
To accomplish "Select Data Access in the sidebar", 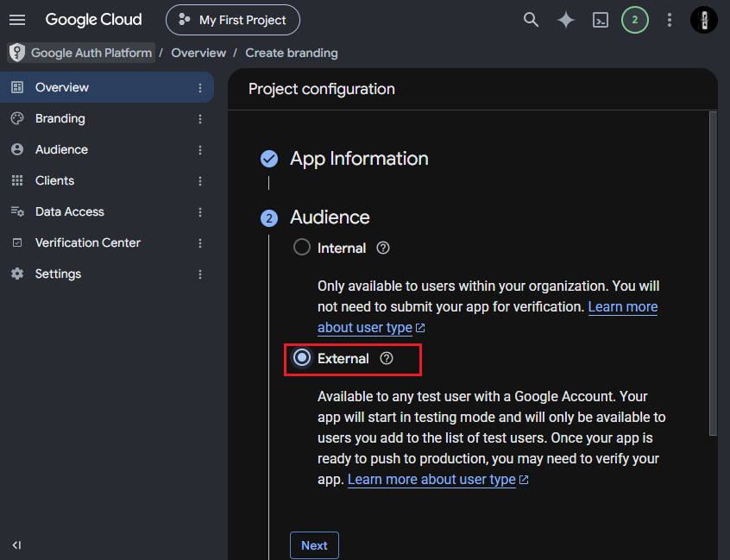I will tap(107, 211).
